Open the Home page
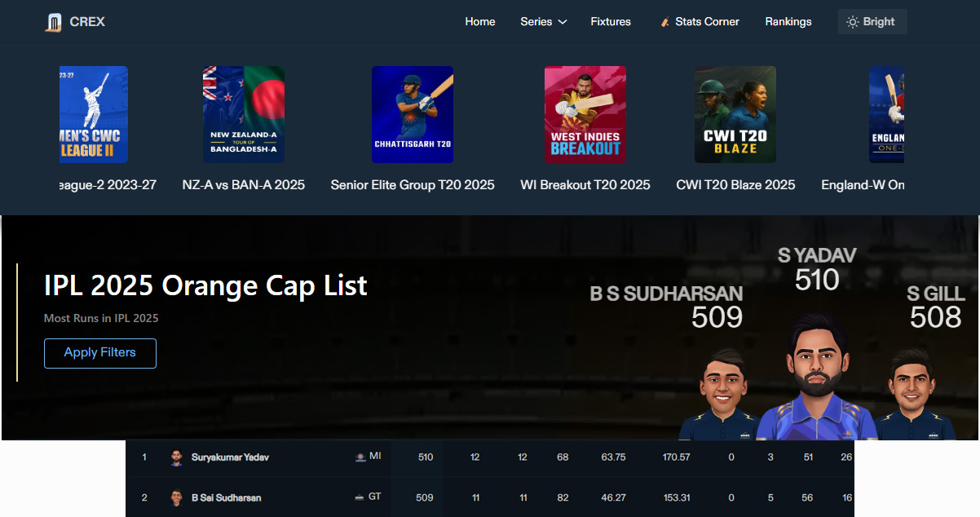The image size is (980, 517). [479, 22]
